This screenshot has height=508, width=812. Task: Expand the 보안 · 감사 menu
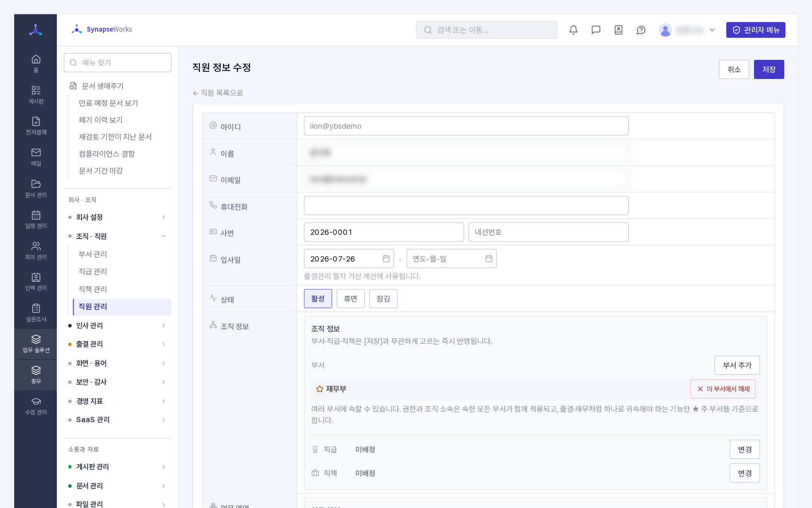[117, 382]
